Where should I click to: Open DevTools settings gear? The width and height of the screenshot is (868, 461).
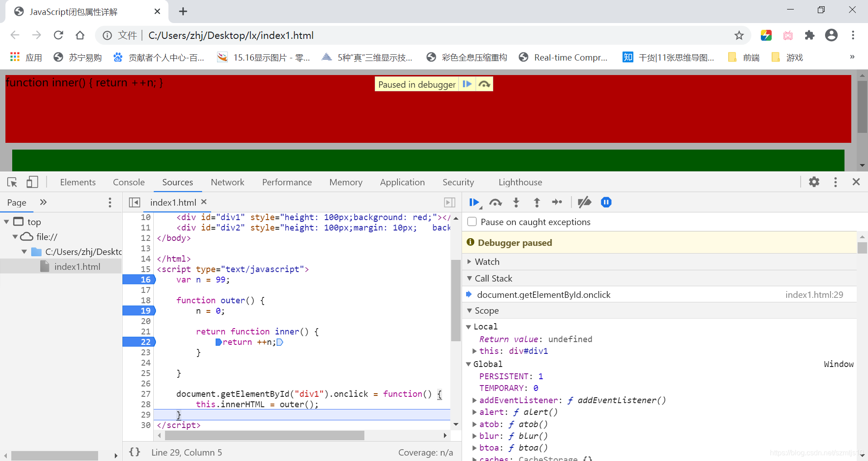(814, 182)
